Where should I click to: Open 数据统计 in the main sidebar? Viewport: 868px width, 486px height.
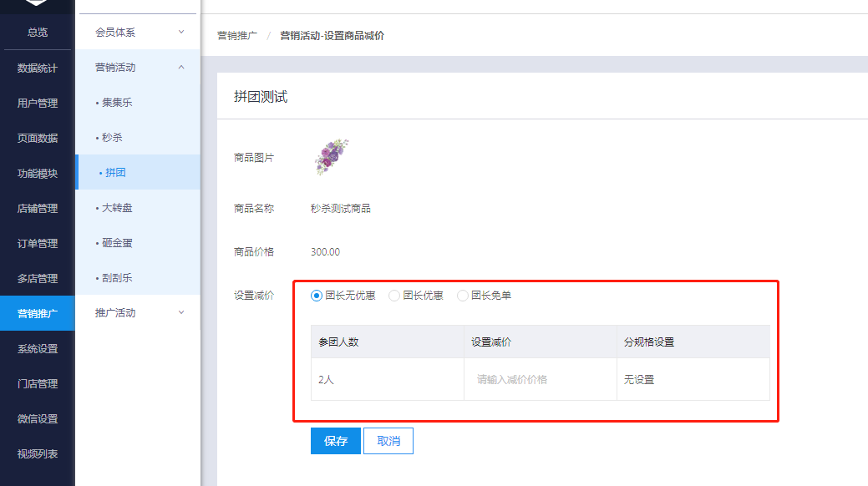[x=38, y=68]
